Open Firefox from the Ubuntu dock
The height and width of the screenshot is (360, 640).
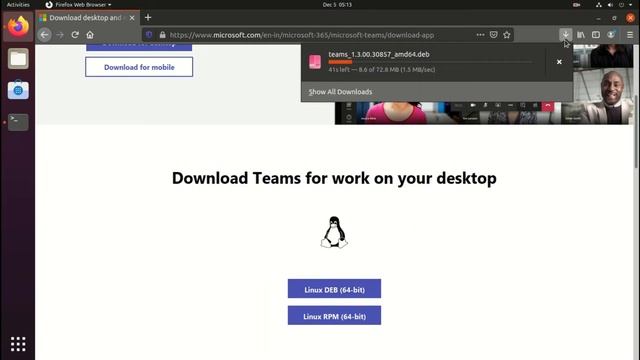pyautogui.click(x=18, y=27)
